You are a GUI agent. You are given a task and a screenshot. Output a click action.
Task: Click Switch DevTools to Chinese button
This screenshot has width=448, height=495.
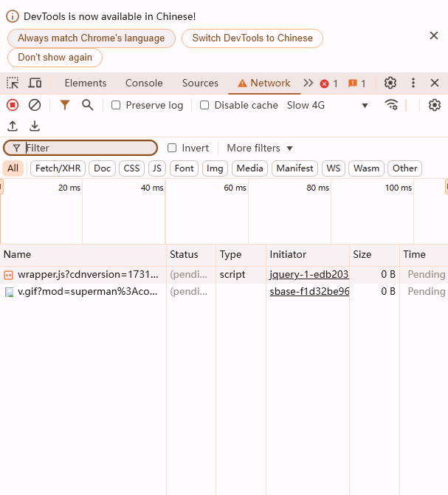click(252, 38)
